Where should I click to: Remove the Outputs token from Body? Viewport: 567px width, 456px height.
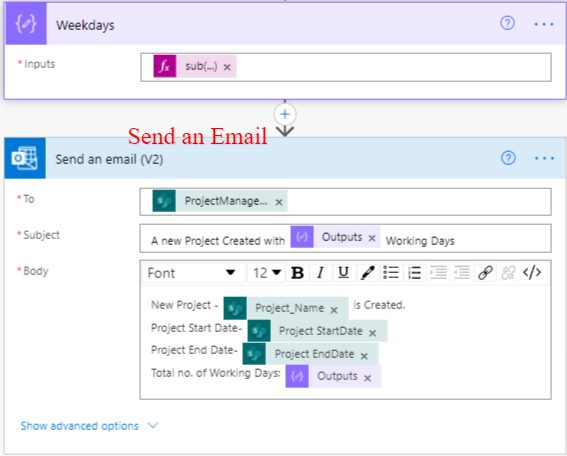pyautogui.click(x=367, y=378)
